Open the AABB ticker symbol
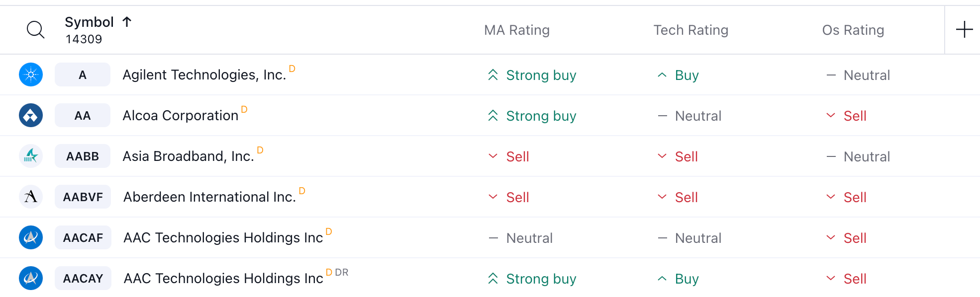 click(83, 156)
